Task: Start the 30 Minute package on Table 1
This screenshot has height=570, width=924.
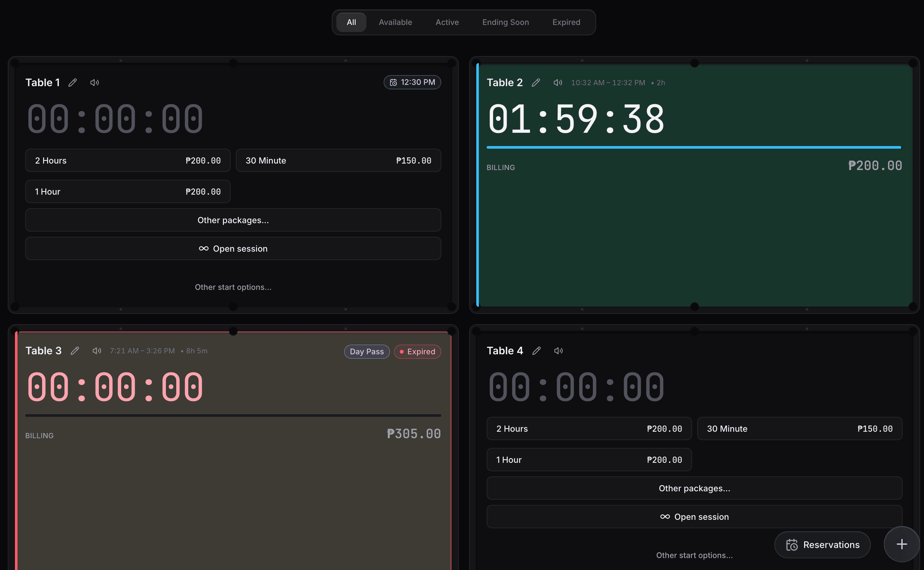Action: (338, 161)
